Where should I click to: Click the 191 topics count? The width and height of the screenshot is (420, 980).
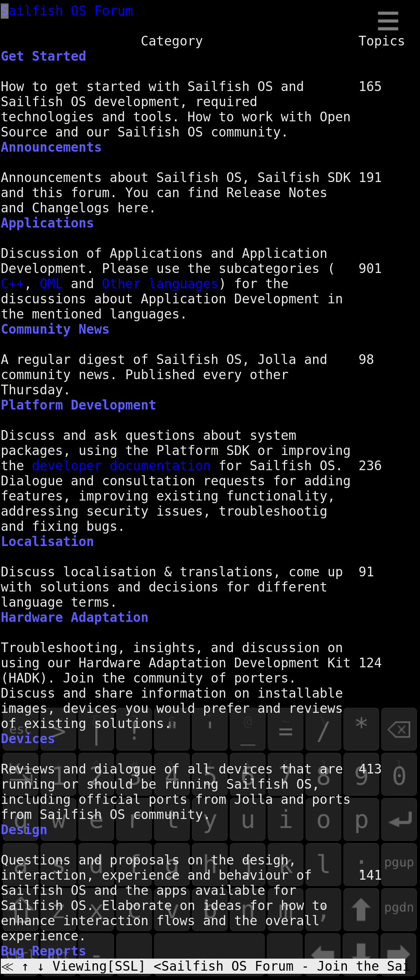coord(370,177)
